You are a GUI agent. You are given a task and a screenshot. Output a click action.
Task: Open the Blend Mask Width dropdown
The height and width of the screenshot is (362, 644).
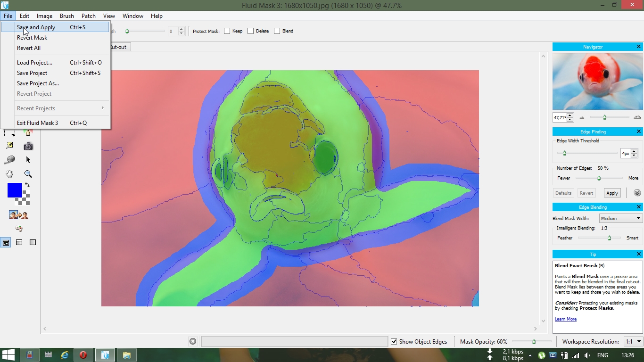tap(620, 218)
